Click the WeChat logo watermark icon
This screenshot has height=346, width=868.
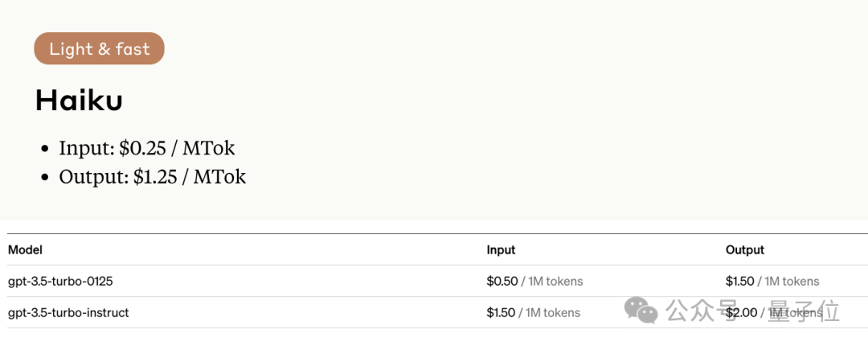pyautogui.click(x=641, y=310)
